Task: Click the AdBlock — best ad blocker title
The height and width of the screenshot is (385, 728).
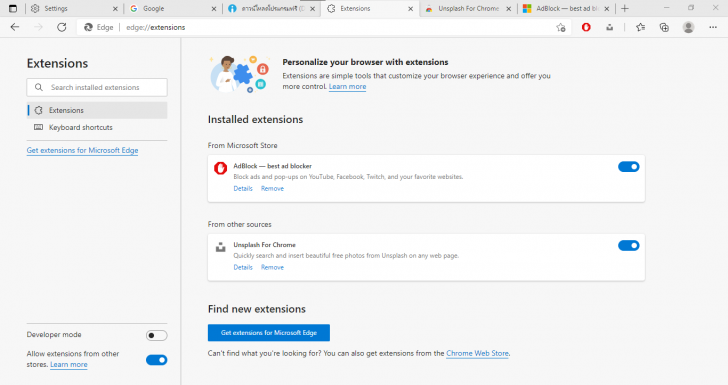Action: (x=273, y=166)
